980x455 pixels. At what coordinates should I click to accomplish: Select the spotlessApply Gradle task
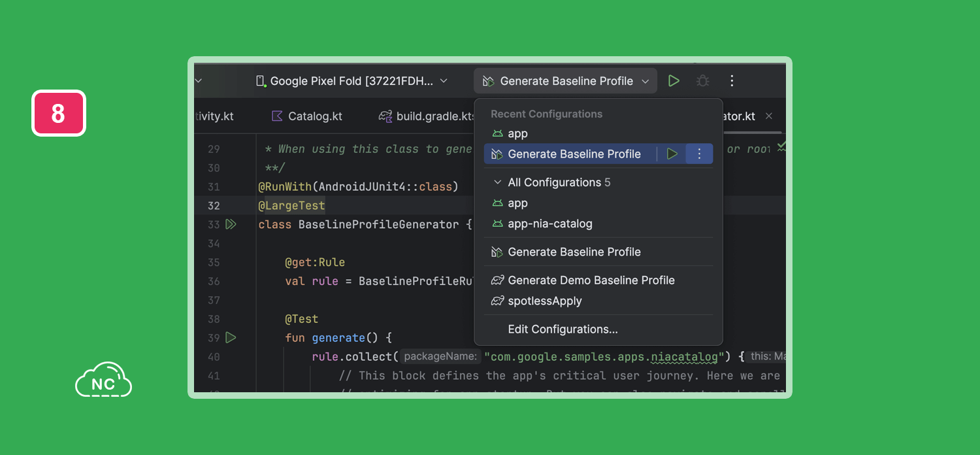click(x=598, y=301)
